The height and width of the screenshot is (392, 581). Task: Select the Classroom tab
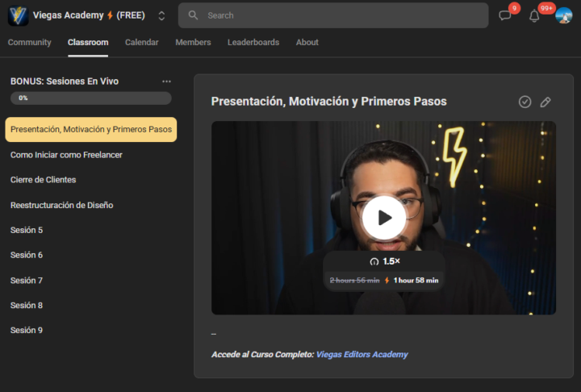pos(88,42)
